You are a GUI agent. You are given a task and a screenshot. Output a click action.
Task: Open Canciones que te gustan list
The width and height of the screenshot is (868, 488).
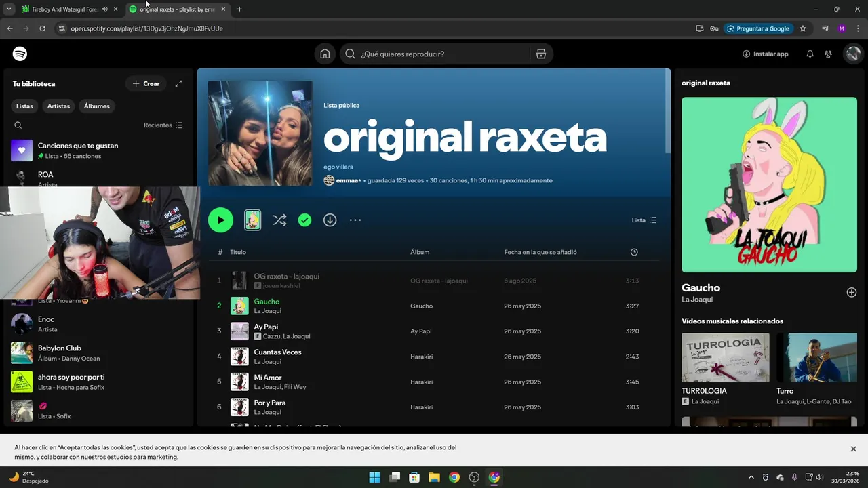coord(98,150)
